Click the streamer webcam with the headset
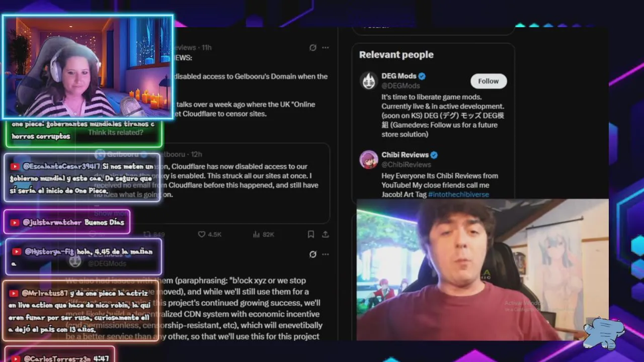Image resolution: width=644 pixels, height=362 pixels. coord(88,67)
